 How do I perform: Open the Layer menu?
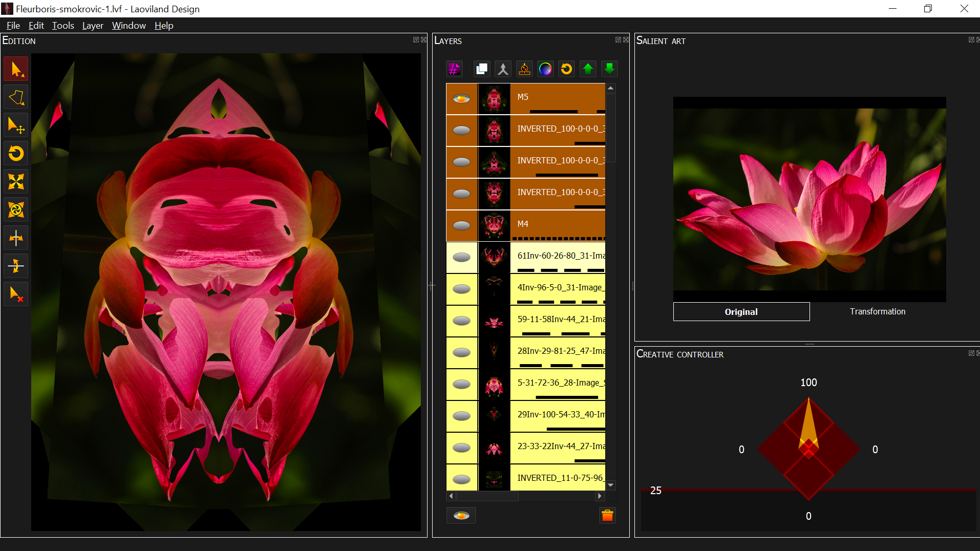(93, 26)
